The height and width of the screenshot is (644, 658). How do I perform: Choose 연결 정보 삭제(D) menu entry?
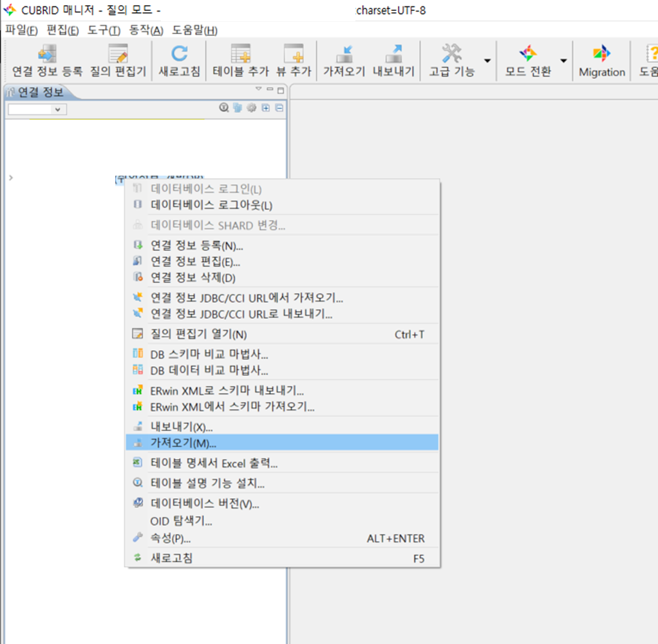coord(282,277)
